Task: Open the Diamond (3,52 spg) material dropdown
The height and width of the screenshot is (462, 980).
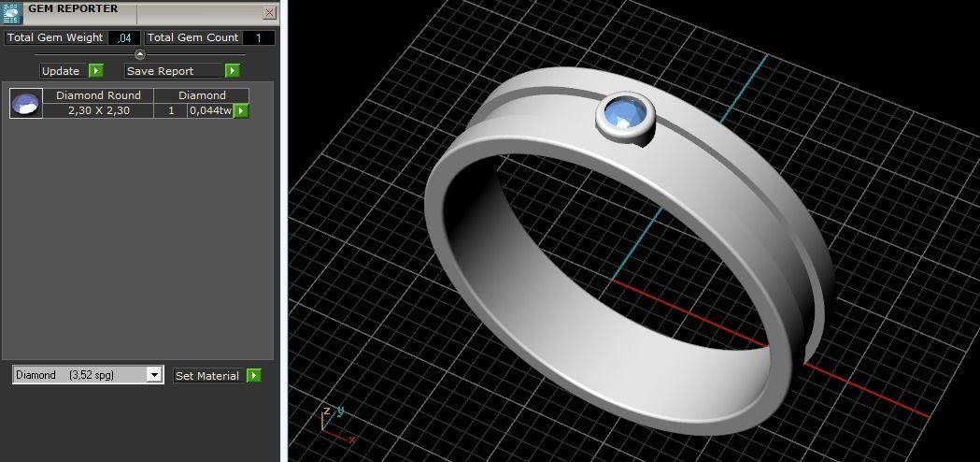Action: [88, 375]
